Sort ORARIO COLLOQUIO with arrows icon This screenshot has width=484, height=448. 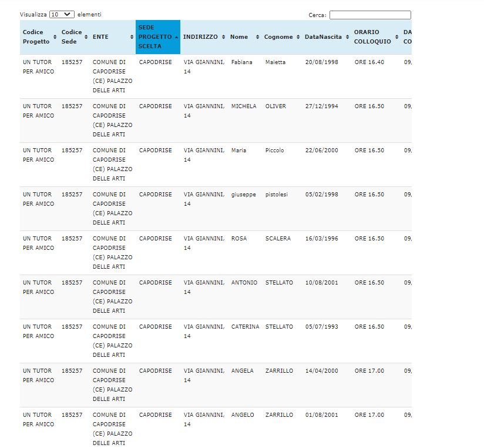click(x=396, y=37)
